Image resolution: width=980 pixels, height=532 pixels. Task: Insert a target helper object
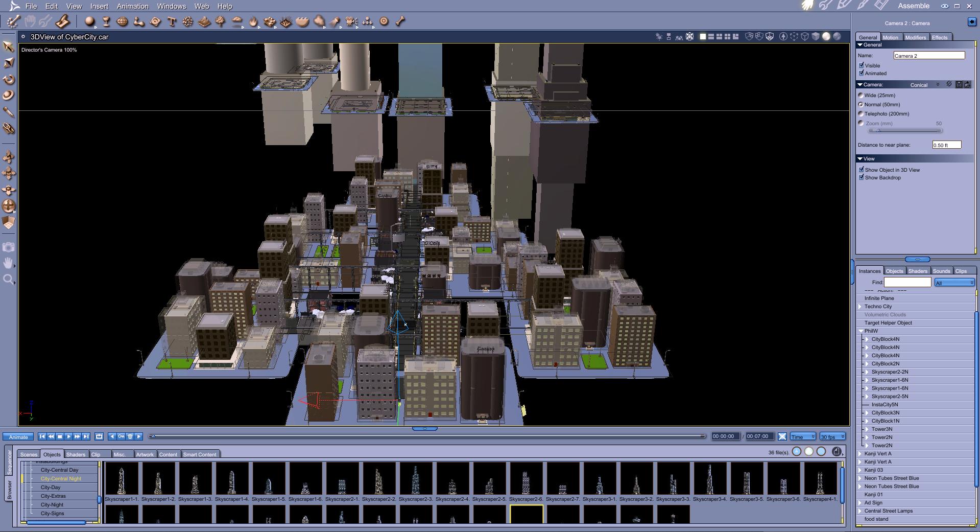click(x=384, y=21)
